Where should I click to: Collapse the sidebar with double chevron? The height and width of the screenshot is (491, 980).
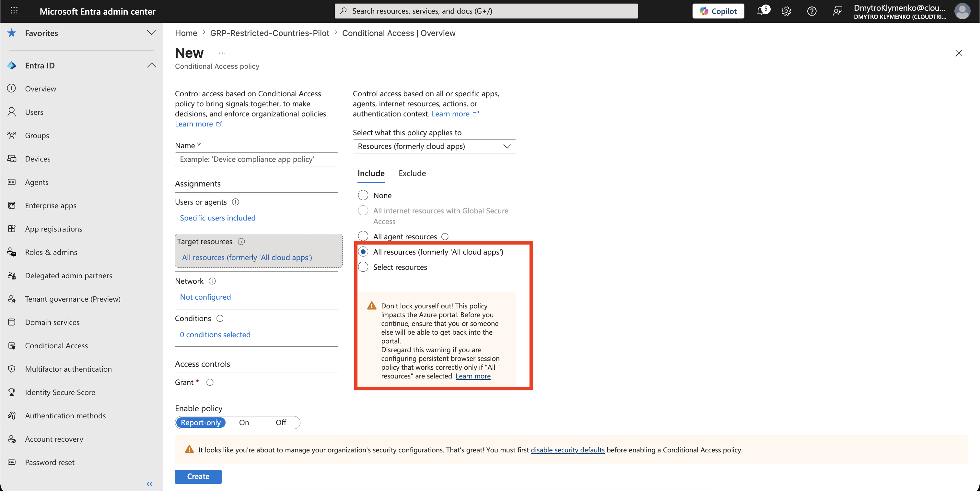click(149, 484)
